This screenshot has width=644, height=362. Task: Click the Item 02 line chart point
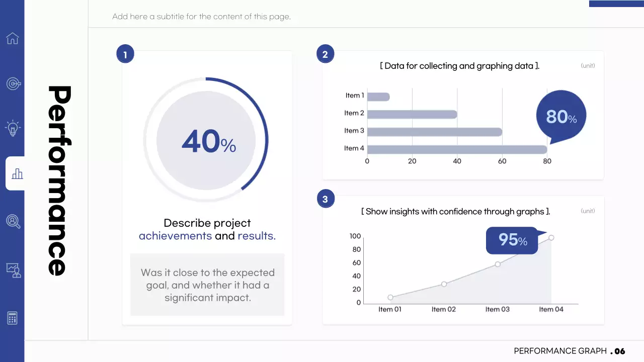[x=444, y=284]
